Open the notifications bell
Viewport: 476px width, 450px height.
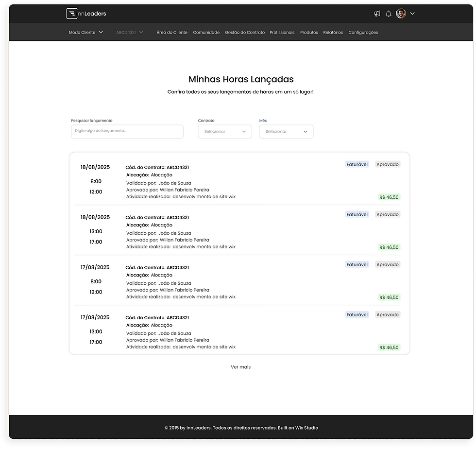[x=388, y=14]
